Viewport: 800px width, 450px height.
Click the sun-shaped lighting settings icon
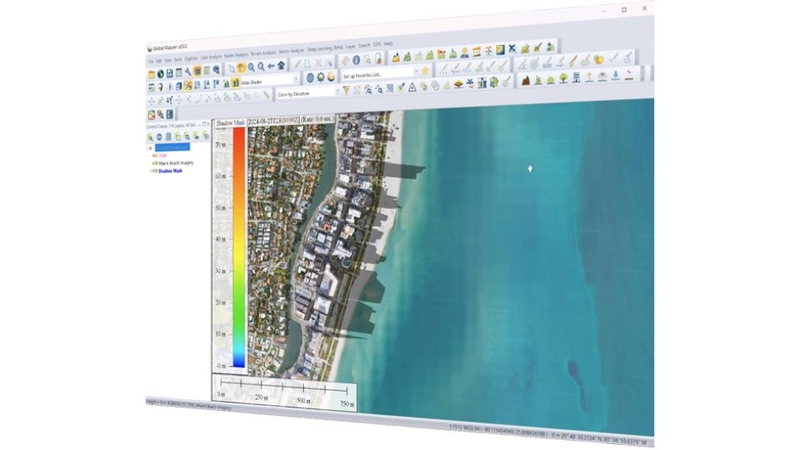[320, 78]
